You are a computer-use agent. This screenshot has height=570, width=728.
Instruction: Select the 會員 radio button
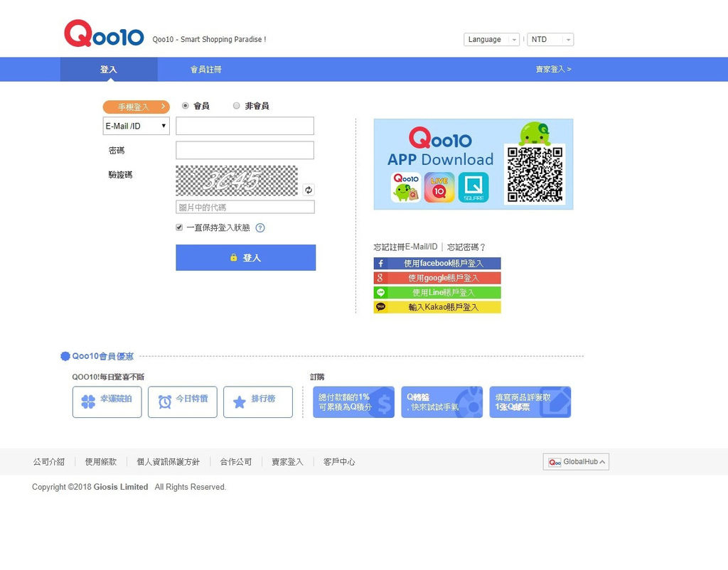click(x=186, y=106)
